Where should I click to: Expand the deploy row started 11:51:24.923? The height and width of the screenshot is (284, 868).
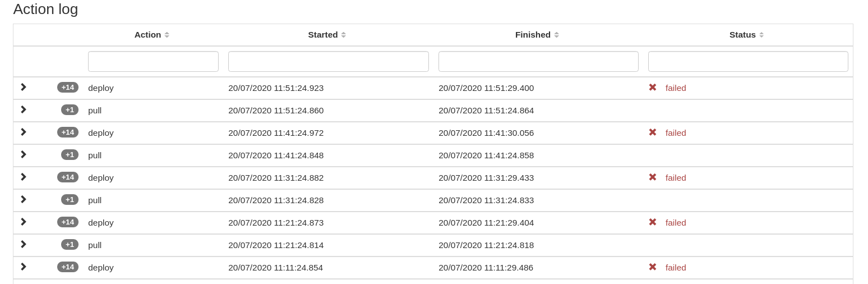point(24,87)
